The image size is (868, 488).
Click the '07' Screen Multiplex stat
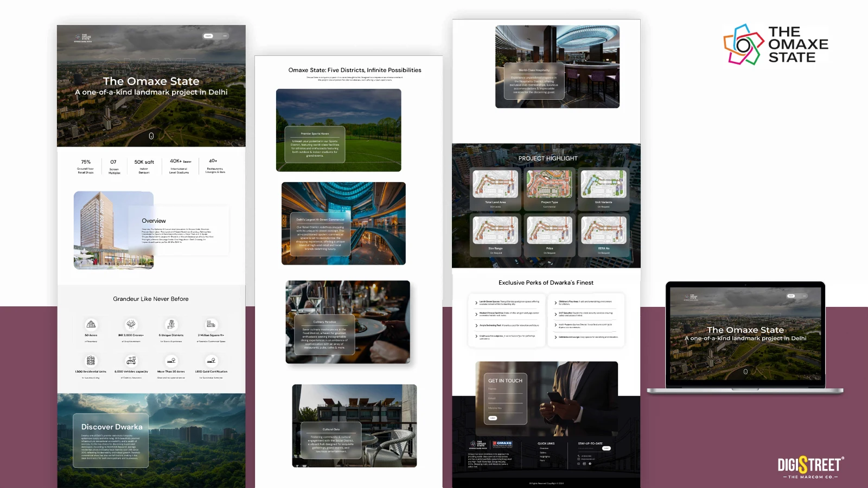(114, 166)
